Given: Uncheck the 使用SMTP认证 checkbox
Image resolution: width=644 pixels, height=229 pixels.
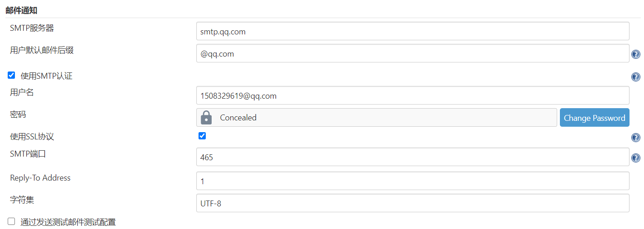Looking at the screenshot, I should tap(12, 75).
